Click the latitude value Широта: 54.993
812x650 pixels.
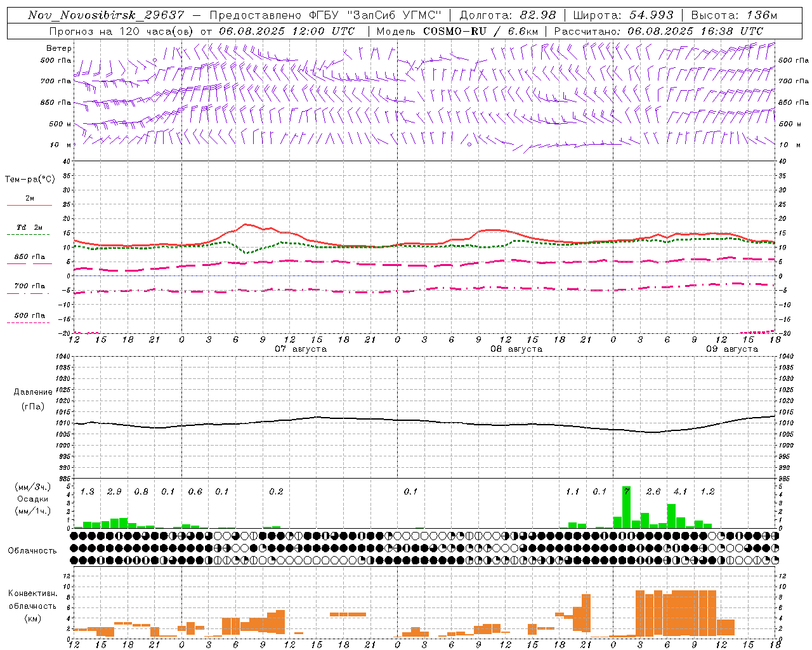coord(623,15)
